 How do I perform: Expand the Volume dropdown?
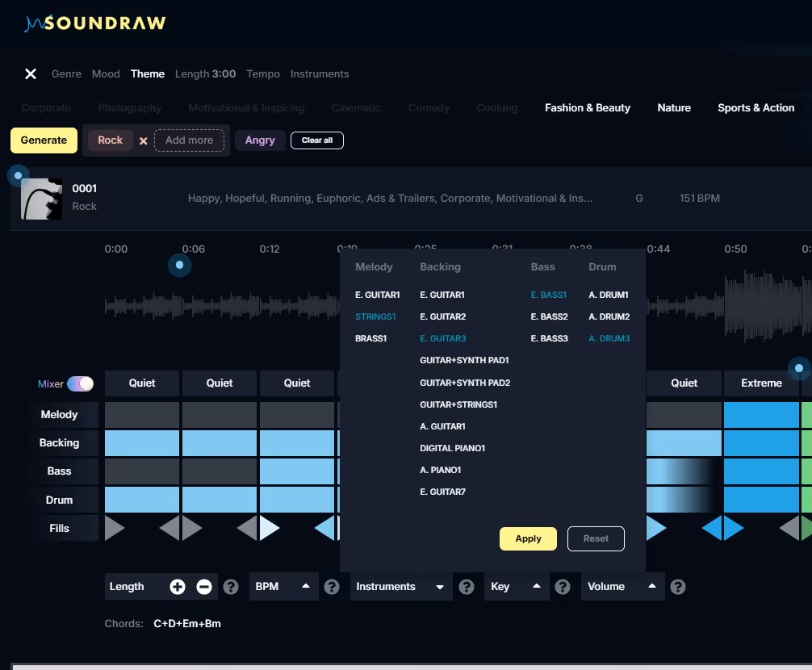tap(623, 587)
